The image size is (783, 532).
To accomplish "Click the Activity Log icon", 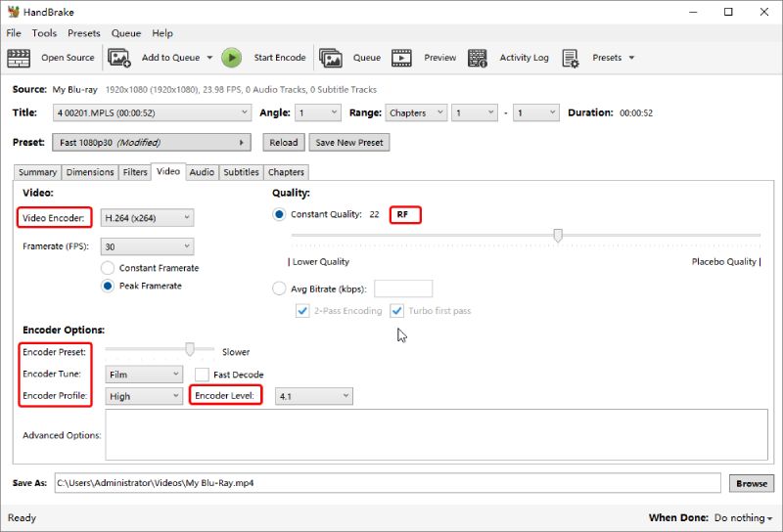I will coord(478,58).
